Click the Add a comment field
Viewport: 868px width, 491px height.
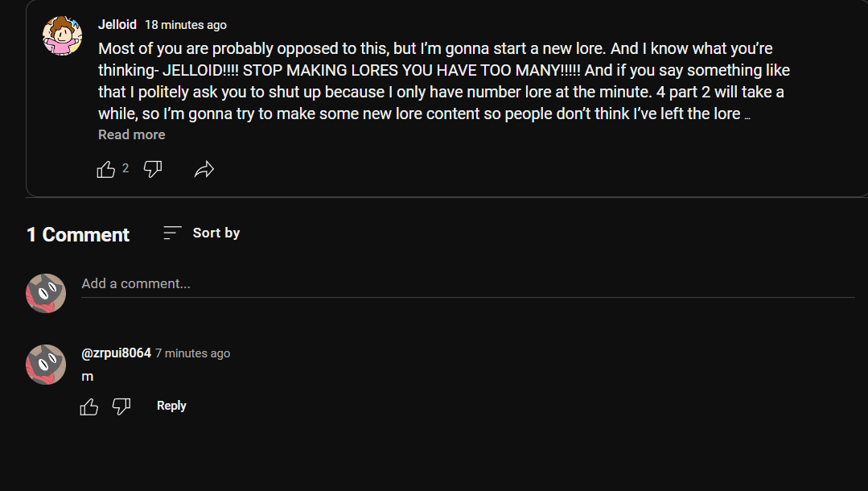tap(467, 284)
